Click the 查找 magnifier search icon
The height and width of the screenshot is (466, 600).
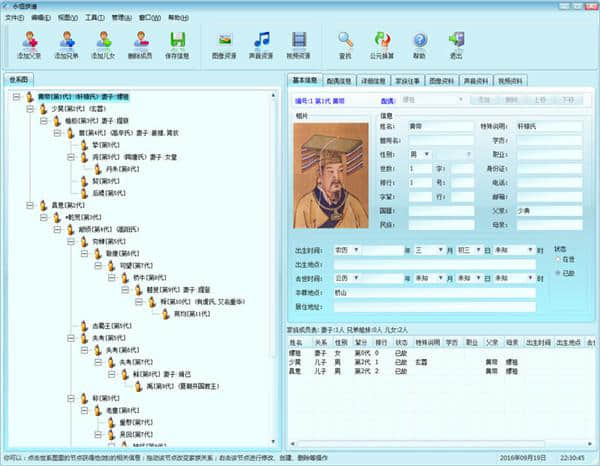[345, 40]
